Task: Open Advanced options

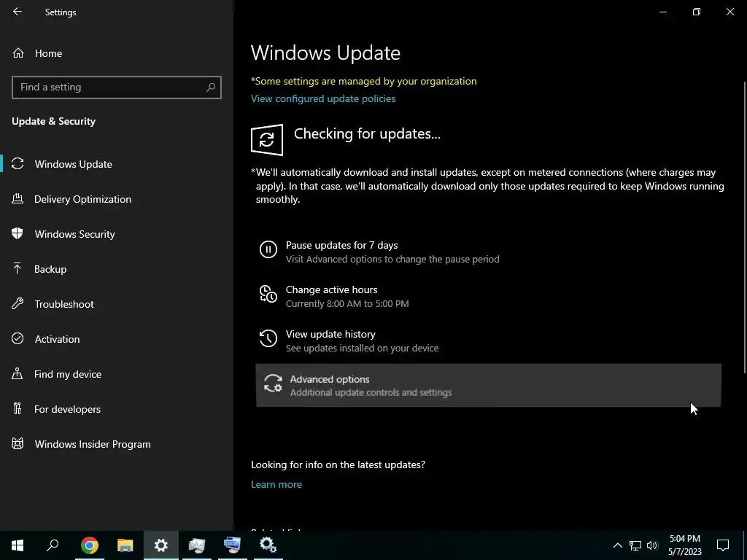Action: pos(488,385)
